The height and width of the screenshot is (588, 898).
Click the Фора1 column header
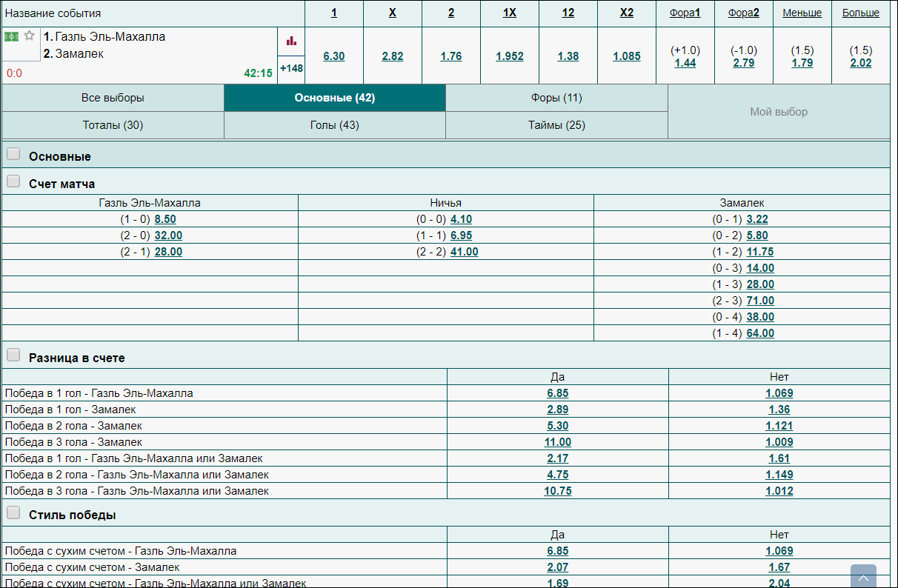point(685,13)
